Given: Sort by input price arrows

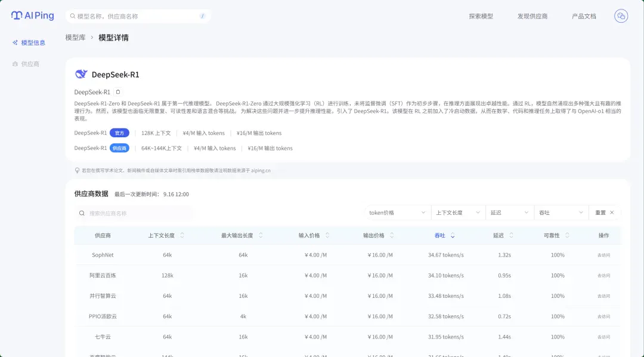Looking at the screenshot, I should [x=327, y=235].
